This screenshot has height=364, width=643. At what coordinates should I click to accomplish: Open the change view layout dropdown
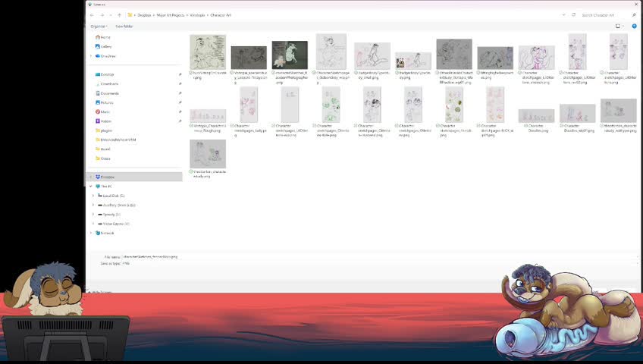click(x=619, y=27)
